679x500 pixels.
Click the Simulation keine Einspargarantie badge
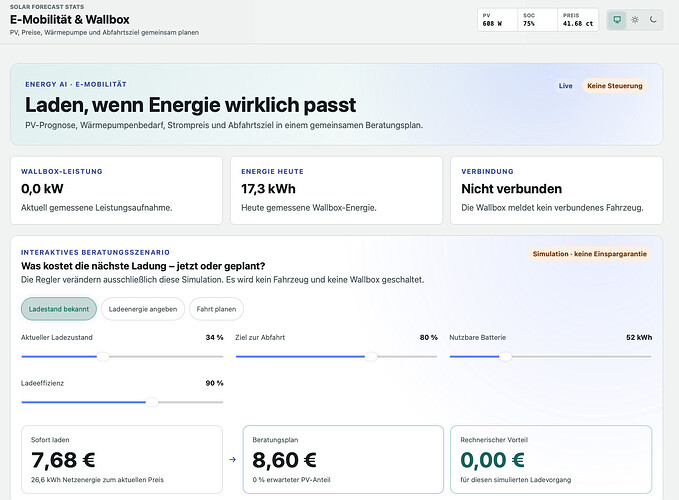click(x=589, y=254)
